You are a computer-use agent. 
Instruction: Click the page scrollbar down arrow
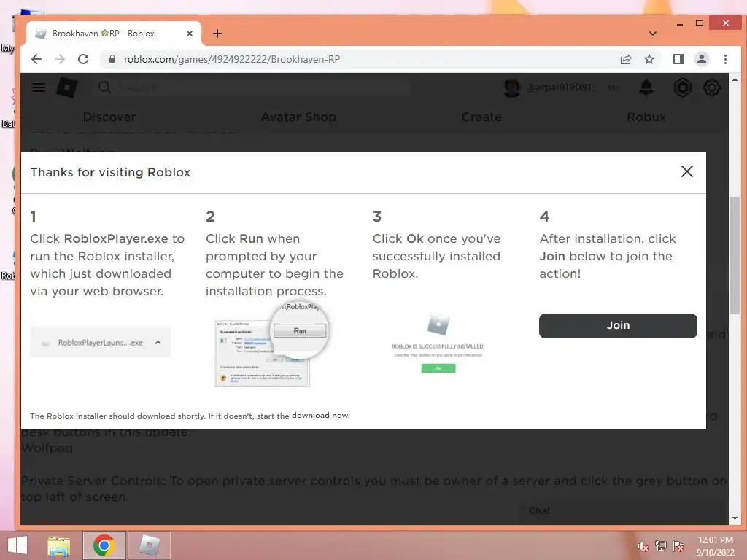[735, 518]
